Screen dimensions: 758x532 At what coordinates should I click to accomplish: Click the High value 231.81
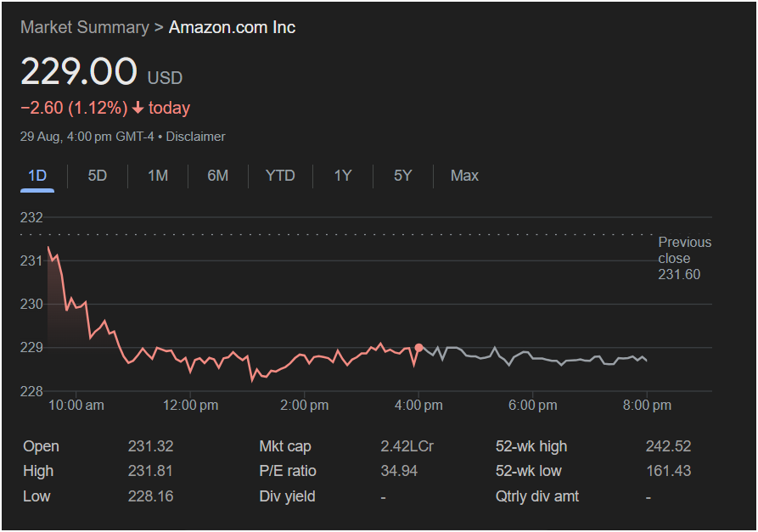(x=150, y=471)
